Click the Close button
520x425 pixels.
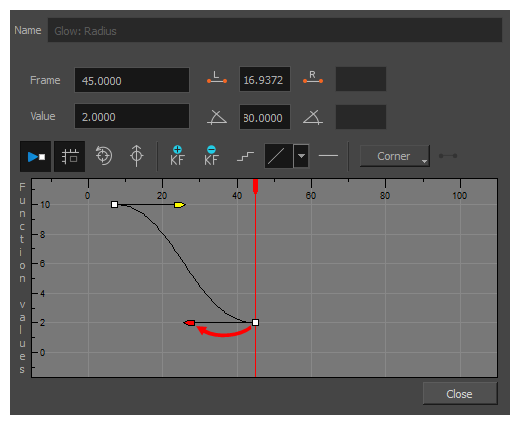pos(460,394)
